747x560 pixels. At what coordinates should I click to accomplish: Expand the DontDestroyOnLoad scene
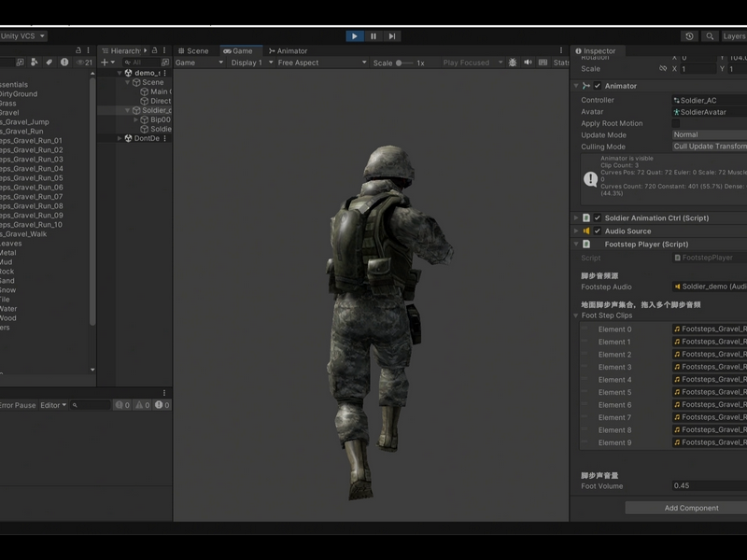click(x=120, y=138)
